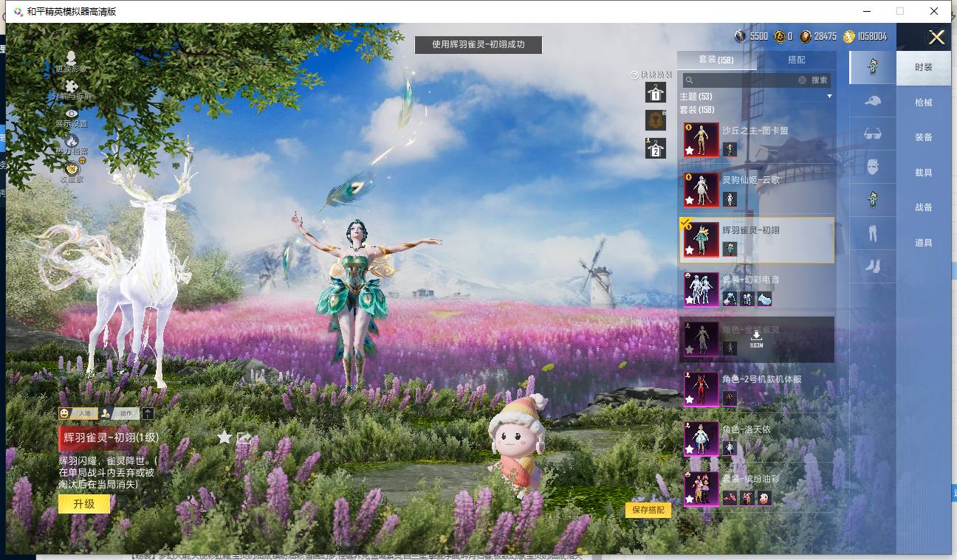
Task: Open the face mask category icon
Action: pyautogui.click(x=872, y=167)
